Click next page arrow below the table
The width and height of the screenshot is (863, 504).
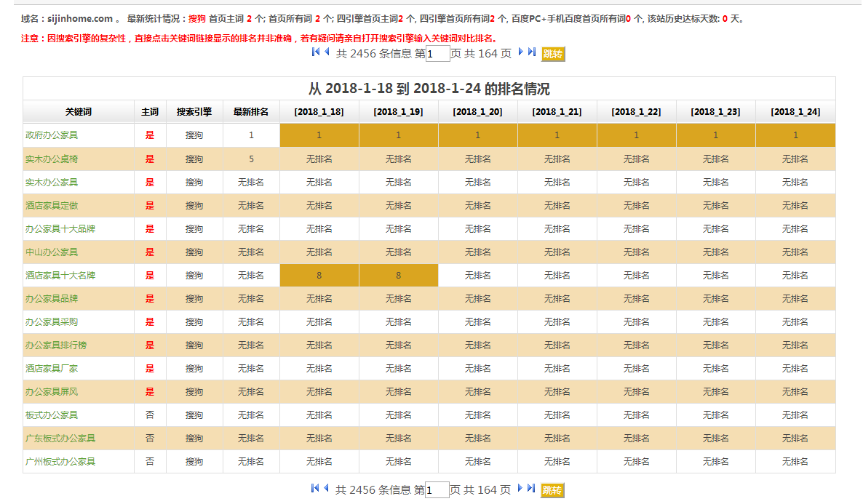click(x=521, y=489)
